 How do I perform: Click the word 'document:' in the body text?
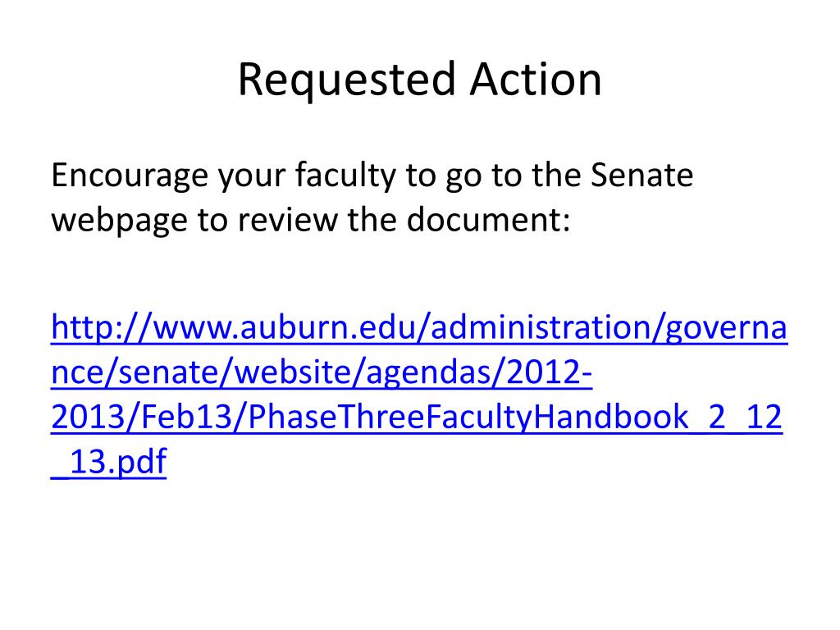pos(488,219)
